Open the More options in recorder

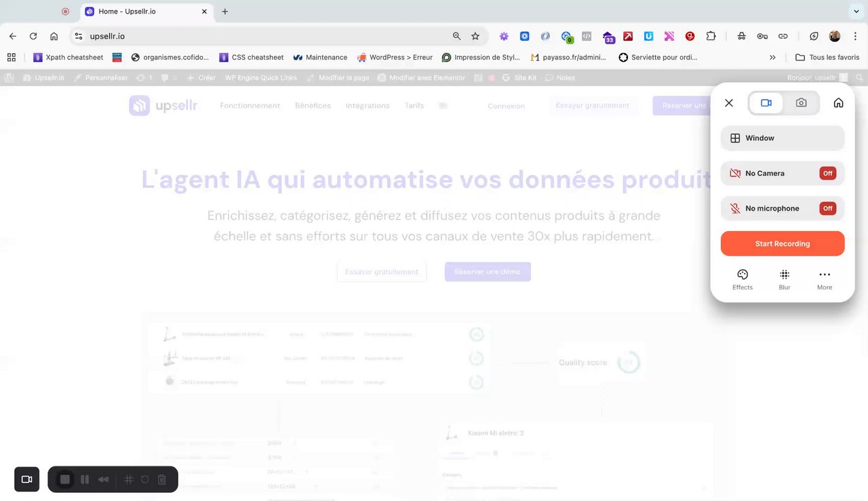825,279
